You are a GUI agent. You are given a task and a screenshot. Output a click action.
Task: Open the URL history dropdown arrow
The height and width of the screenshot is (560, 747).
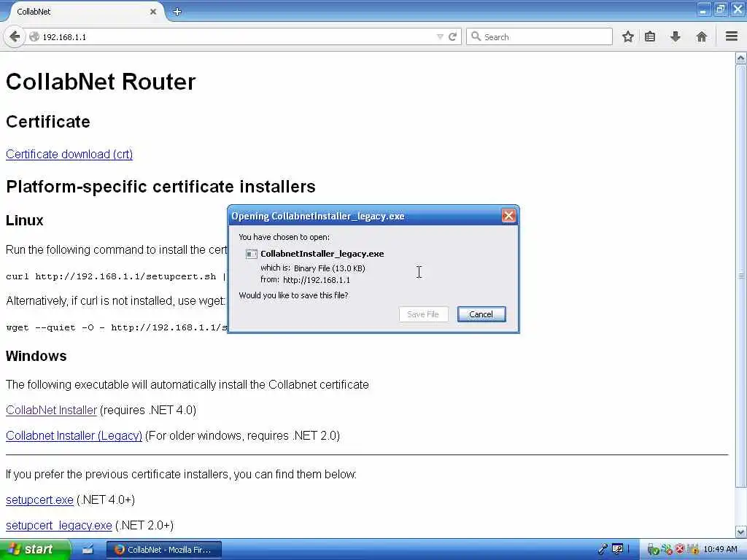point(440,36)
